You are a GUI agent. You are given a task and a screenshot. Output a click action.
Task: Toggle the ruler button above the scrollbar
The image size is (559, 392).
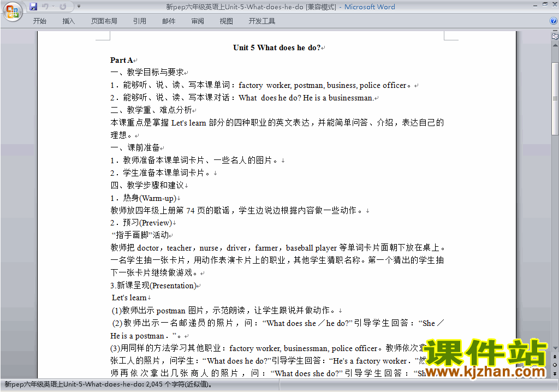[555, 36]
